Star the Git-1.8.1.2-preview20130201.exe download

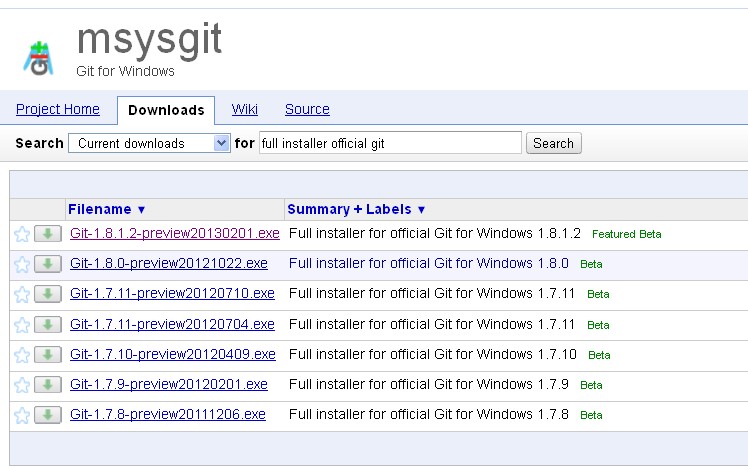tap(22, 234)
